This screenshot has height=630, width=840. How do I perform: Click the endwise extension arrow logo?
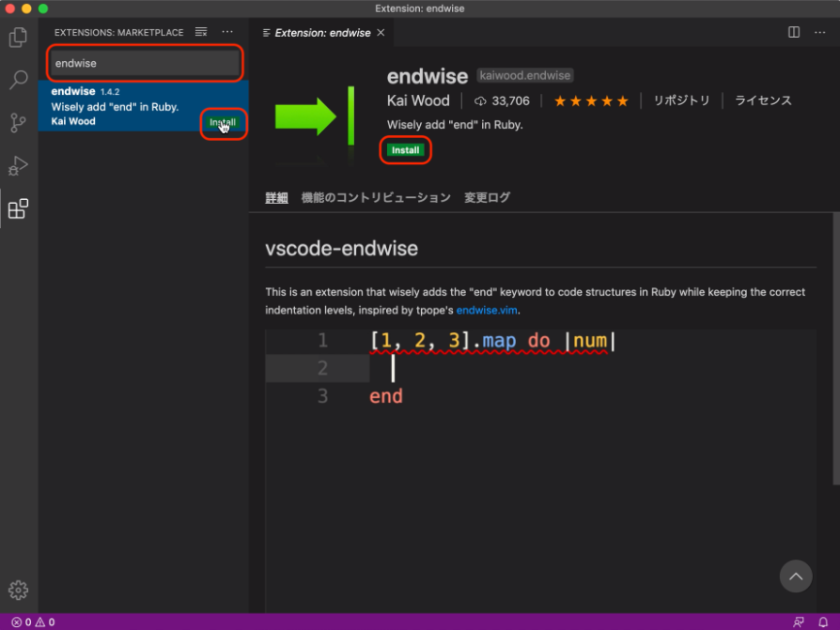[315, 116]
